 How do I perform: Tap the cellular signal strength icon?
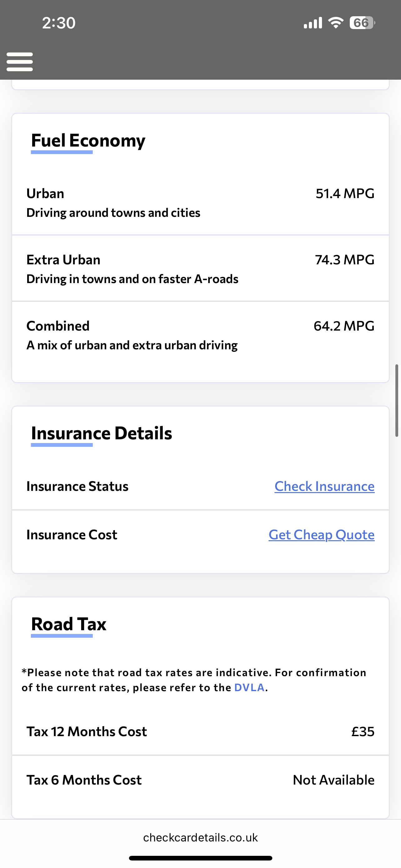click(x=313, y=23)
